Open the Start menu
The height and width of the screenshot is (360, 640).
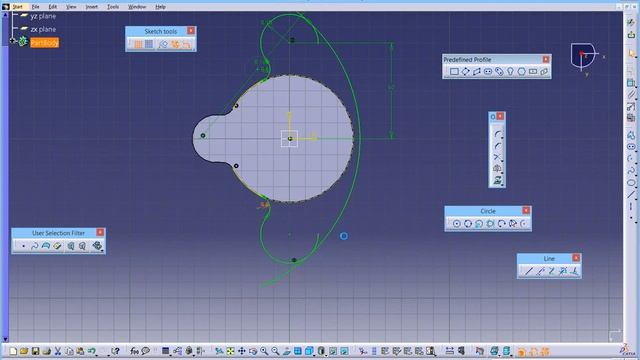click(18, 7)
